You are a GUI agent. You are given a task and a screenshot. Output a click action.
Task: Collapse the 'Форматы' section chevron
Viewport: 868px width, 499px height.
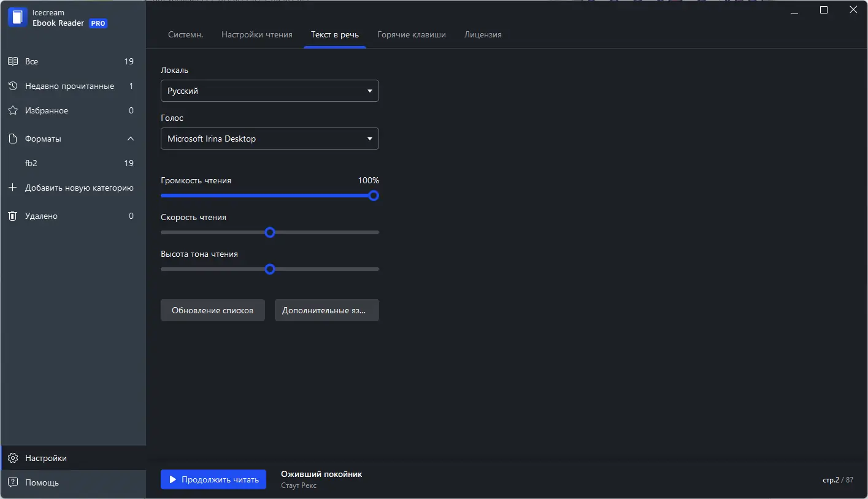click(x=131, y=139)
